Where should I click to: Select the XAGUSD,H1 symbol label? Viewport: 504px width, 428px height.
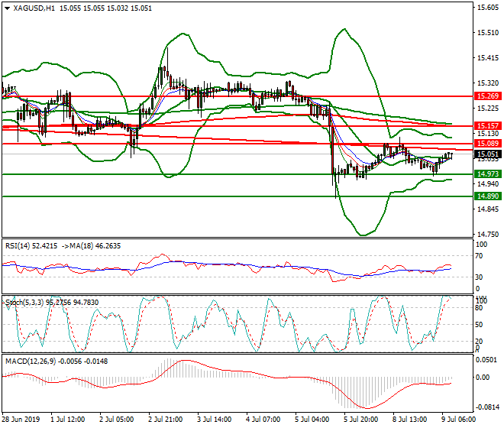click(x=34, y=8)
